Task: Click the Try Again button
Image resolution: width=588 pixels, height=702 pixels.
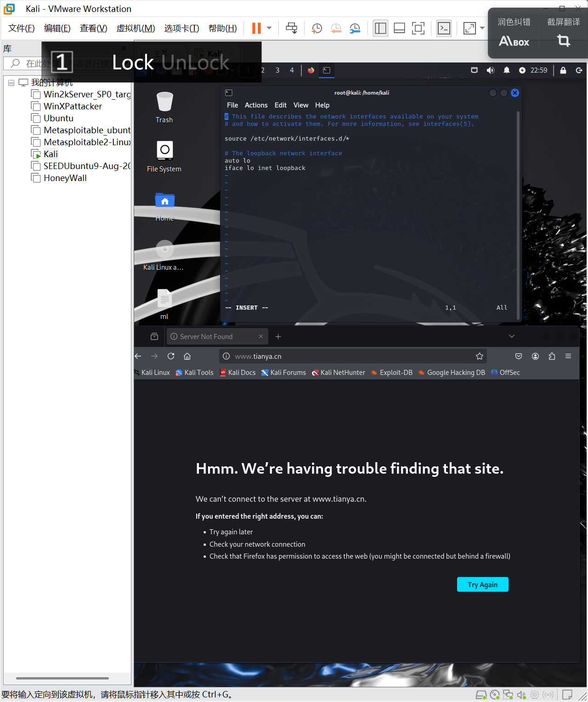Action: [483, 584]
